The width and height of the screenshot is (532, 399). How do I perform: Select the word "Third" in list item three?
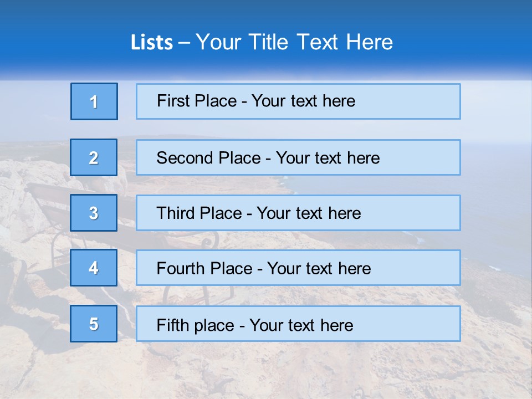click(175, 213)
